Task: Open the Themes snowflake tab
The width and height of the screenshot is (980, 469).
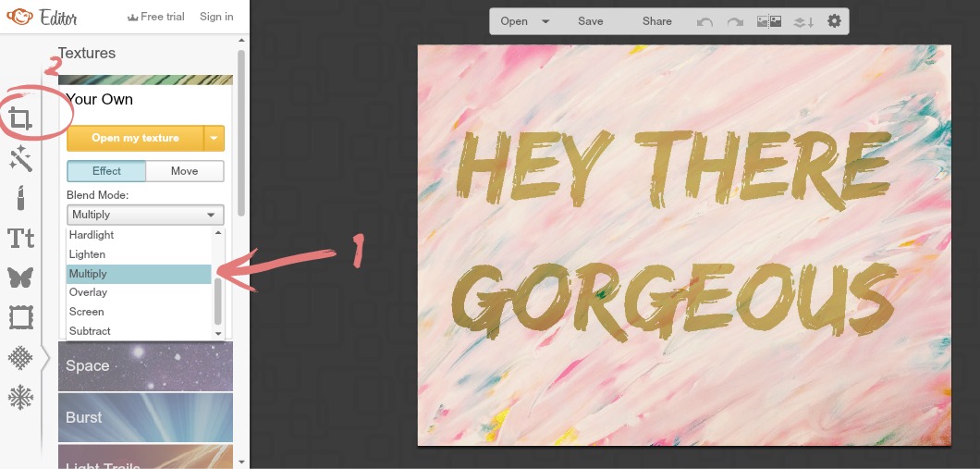Action: [x=20, y=398]
